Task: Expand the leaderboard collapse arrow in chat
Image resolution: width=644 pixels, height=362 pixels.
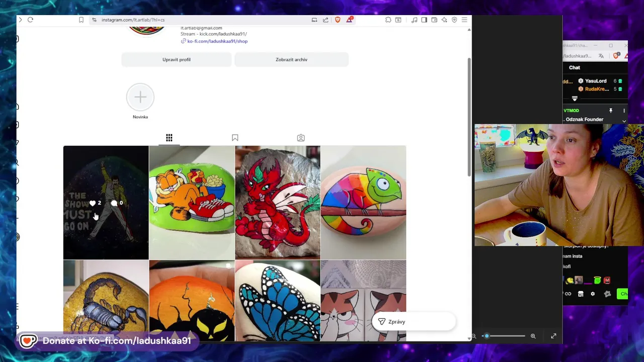Action: coord(575,99)
